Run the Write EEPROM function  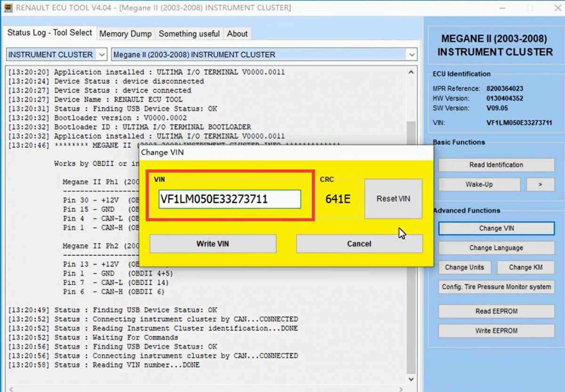496,330
